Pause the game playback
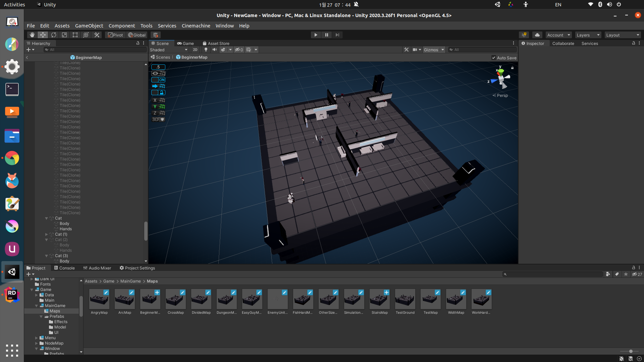Image resolution: width=644 pixels, height=362 pixels. pyautogui.click(x=327, y=35)
